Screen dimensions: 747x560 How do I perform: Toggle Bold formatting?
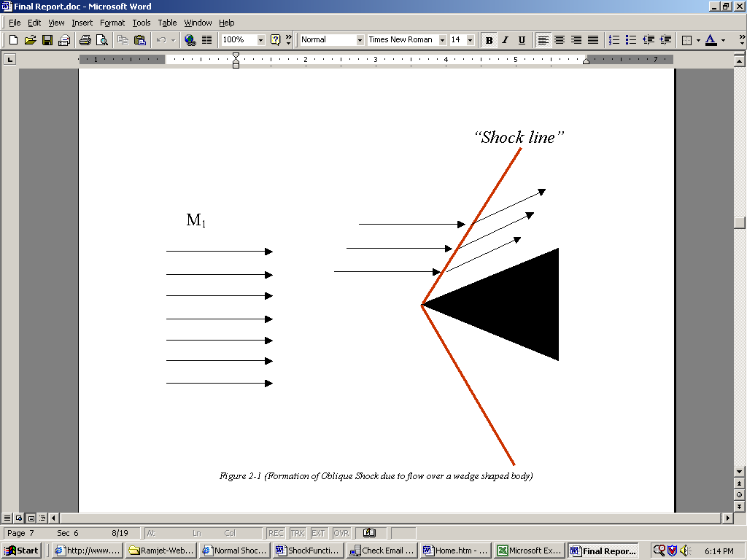(489, 40)
